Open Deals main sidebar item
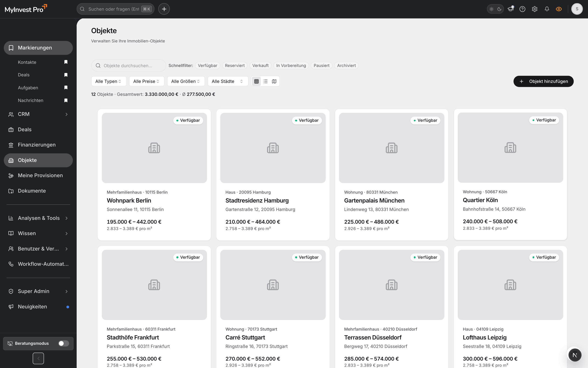 click(38, 129)
